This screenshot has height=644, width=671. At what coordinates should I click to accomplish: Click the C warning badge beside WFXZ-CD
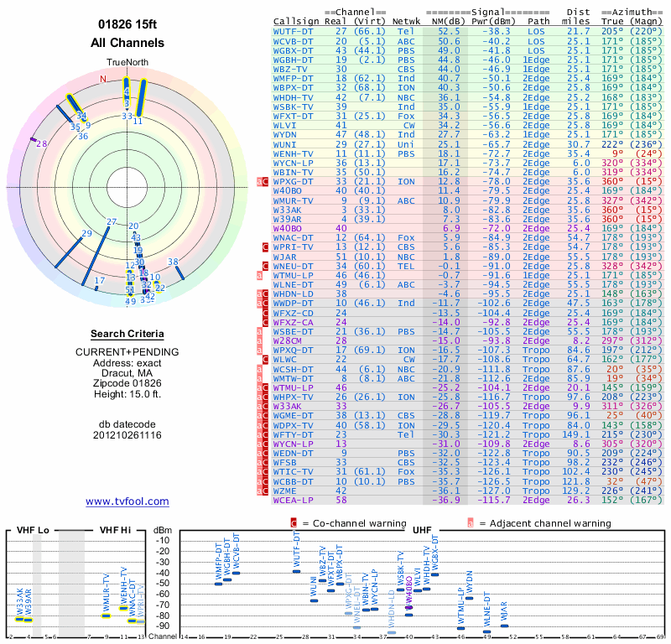[x=265, y=313]
